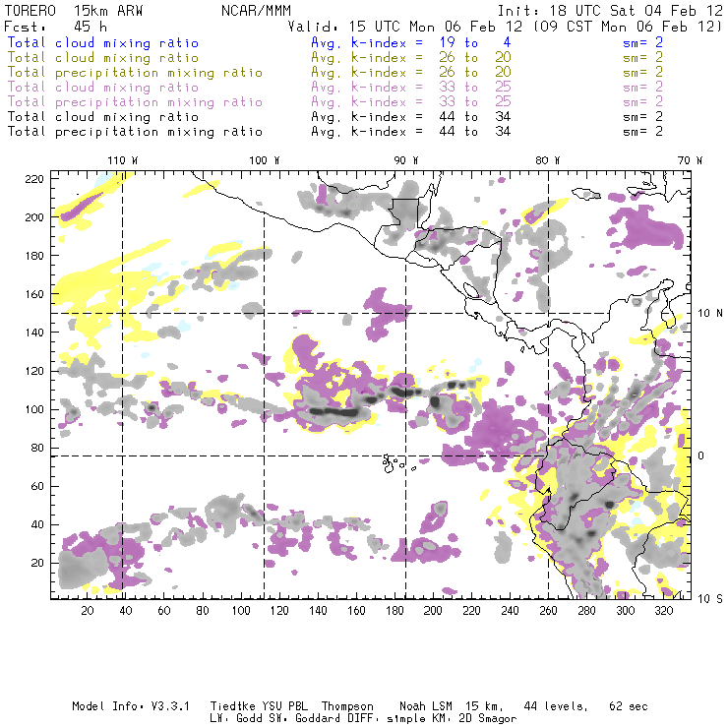
Task: Click the 'Thompson' microphysics label
Action: [x=347, y=706]
